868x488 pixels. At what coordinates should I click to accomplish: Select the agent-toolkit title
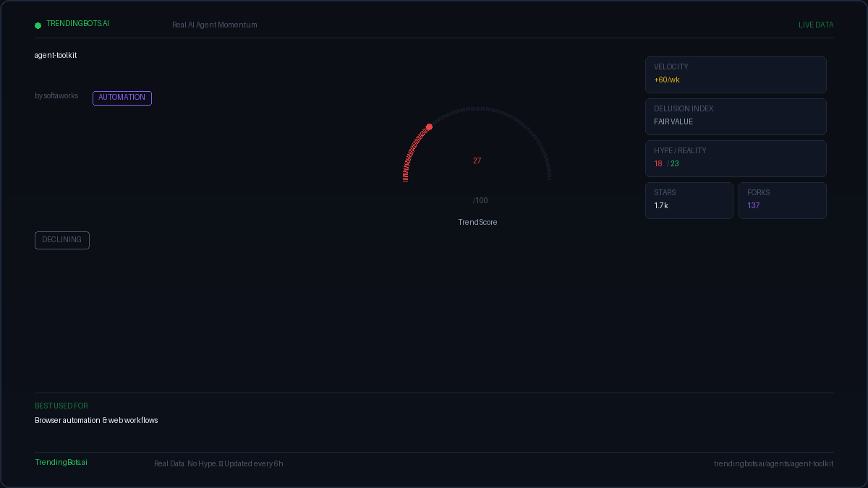pos(56,56)
